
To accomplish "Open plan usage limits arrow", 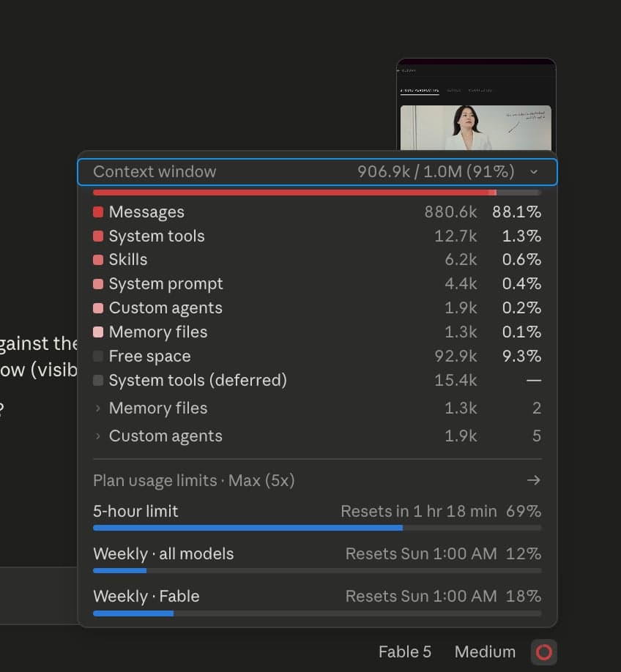I will tap(534, 480).
